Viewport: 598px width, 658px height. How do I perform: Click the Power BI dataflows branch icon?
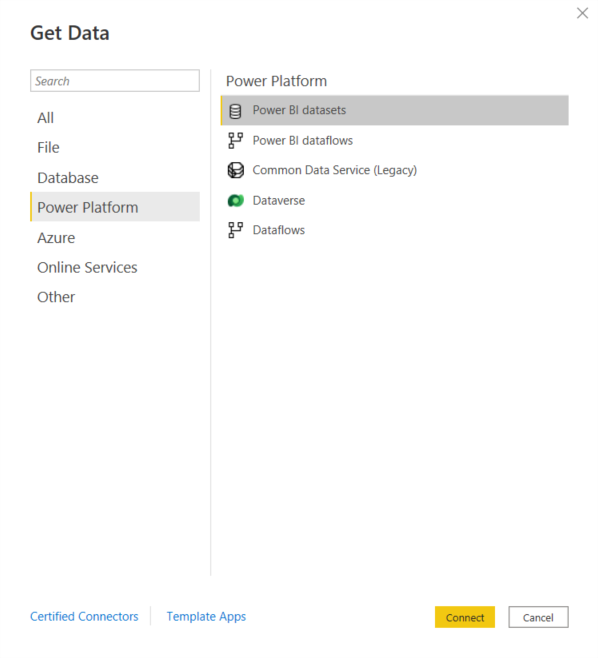235,141
